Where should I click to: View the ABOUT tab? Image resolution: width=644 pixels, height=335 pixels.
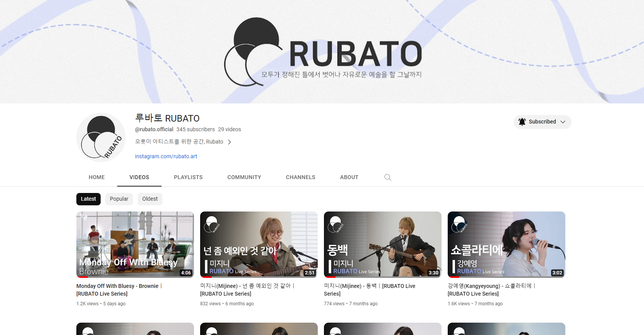(349, 177)
